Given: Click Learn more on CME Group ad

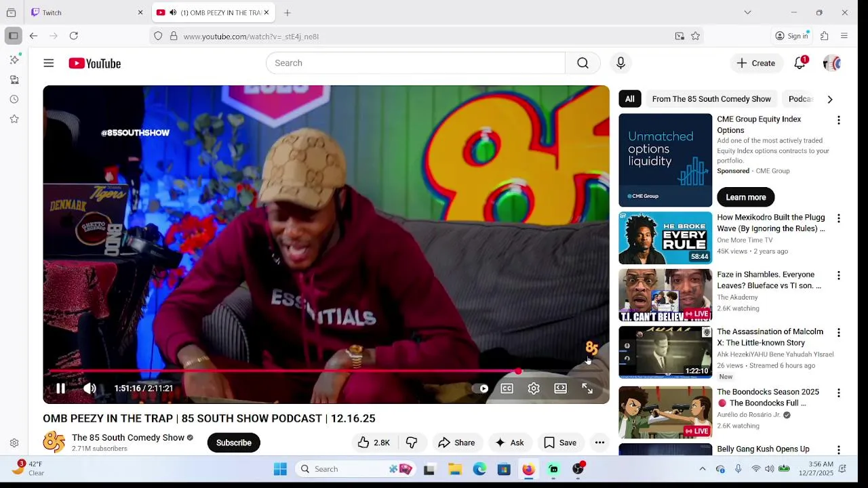Looking at the screenshot, I should (746, 197).
